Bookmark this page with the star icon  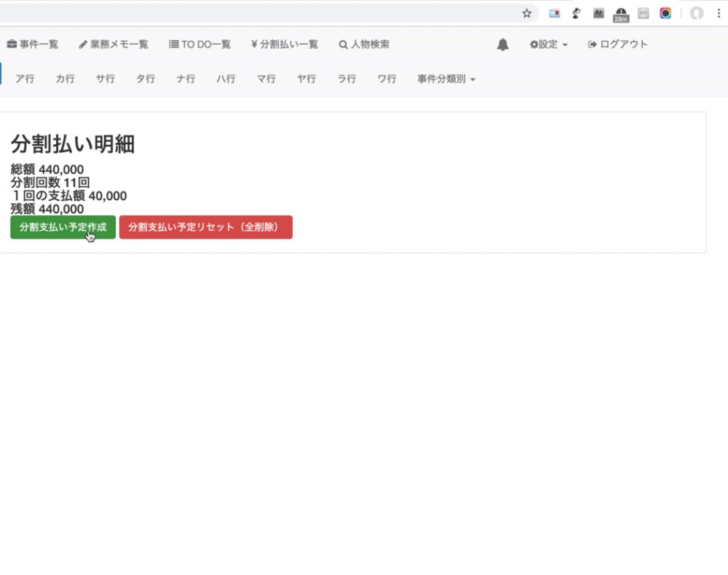(527, 13)
